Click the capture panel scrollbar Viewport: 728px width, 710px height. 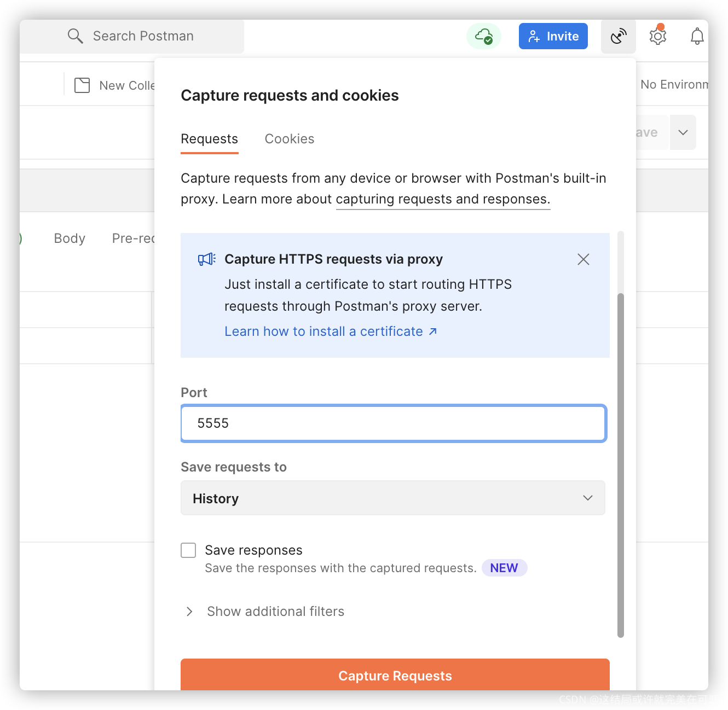click(x=621, y=465)
